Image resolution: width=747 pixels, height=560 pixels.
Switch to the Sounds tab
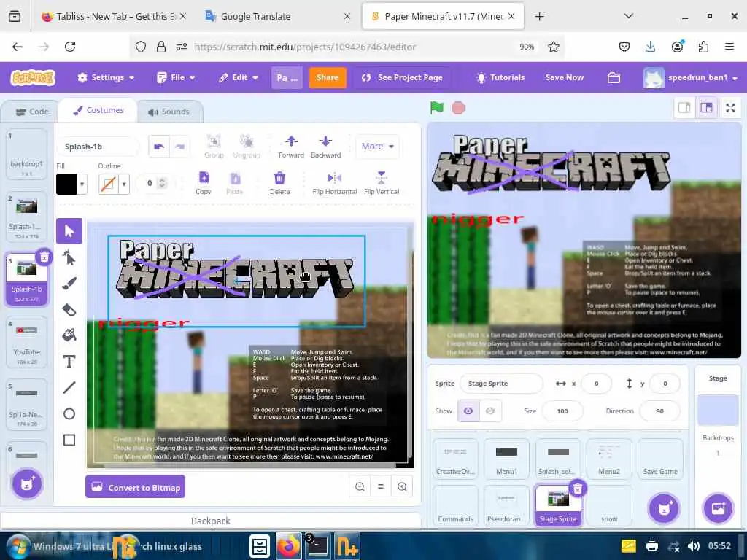[x=169, y=112]
